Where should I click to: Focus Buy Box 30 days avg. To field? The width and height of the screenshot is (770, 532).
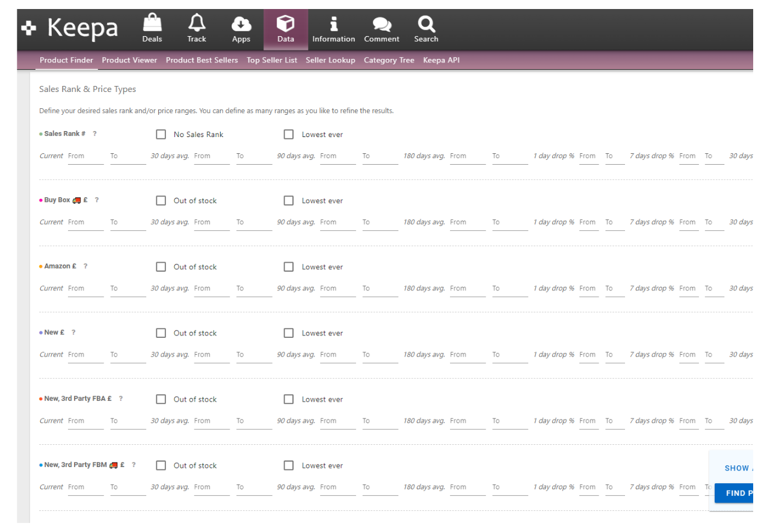[x=254, y=222]
